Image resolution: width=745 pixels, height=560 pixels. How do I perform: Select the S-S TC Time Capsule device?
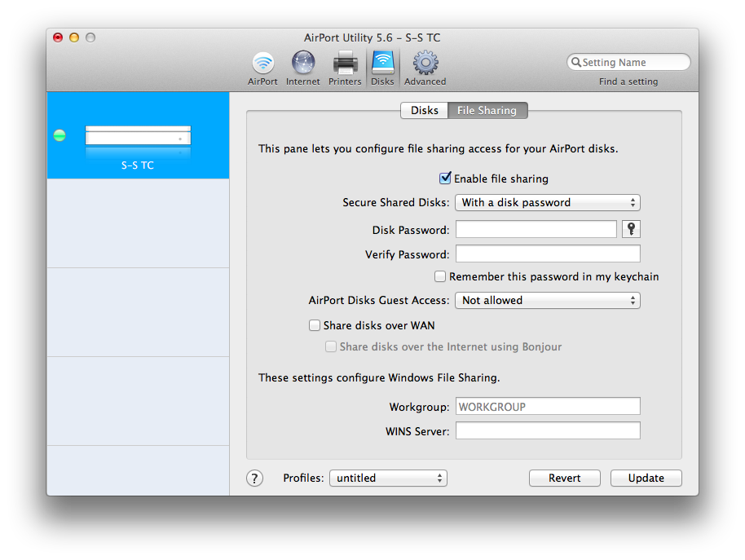click(x=138, y=135)
